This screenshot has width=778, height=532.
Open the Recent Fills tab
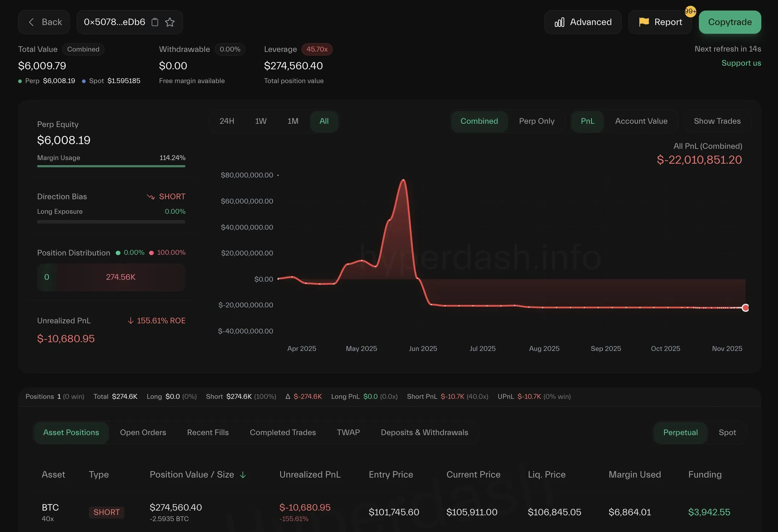208,433
